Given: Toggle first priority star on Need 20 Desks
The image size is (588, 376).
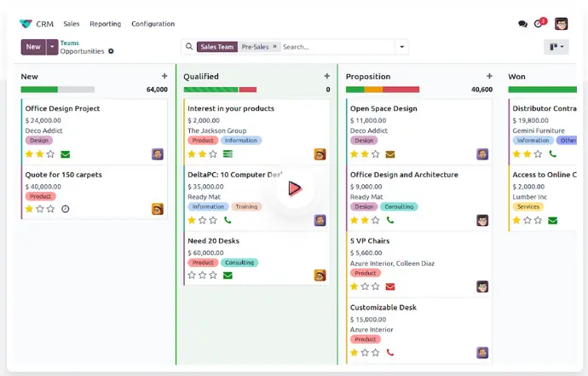Looking at the screenshot, I should (x=191, y=275).
